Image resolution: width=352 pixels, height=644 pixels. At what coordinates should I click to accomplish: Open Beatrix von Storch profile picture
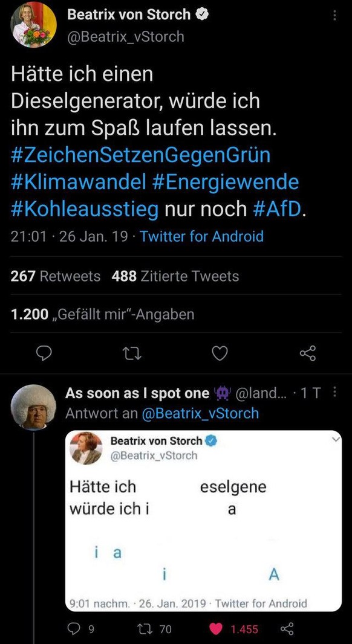(x=33, y=24)
